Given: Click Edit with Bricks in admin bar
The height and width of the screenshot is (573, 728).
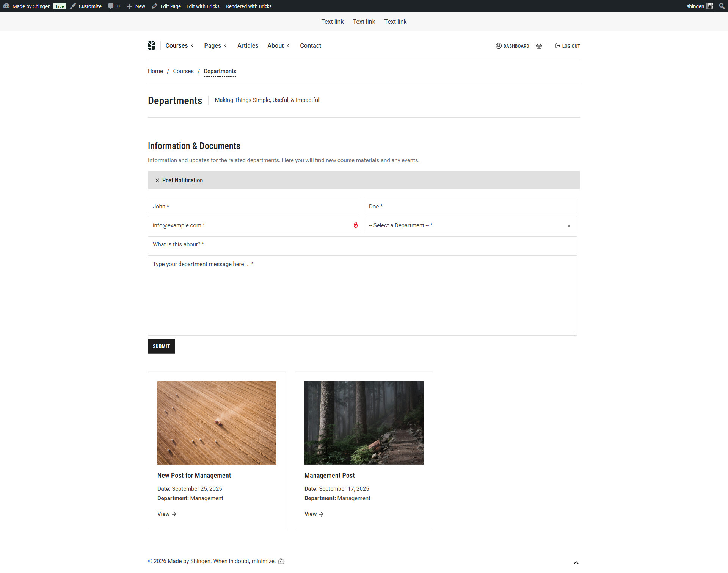Looking at the screenshot, I should coord(203,6).
